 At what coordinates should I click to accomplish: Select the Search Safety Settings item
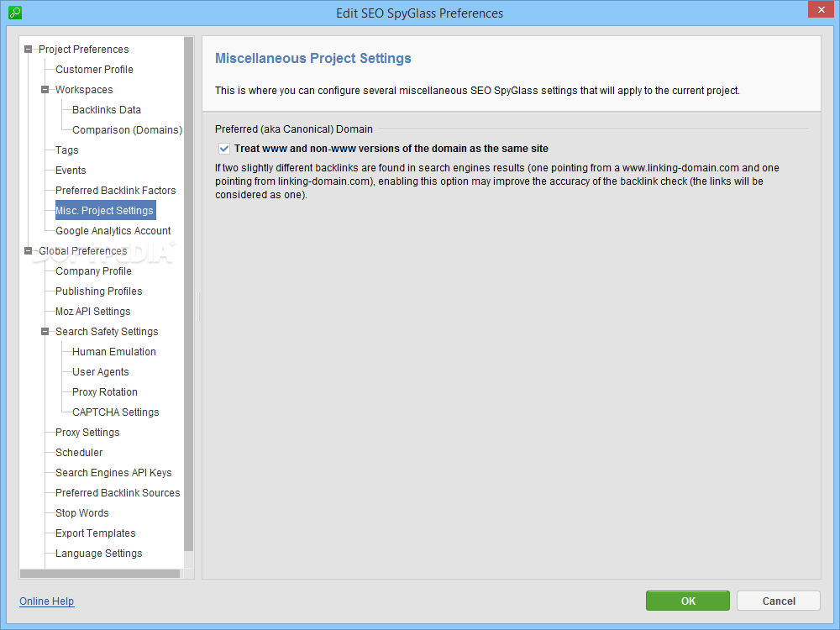(107, 332)
